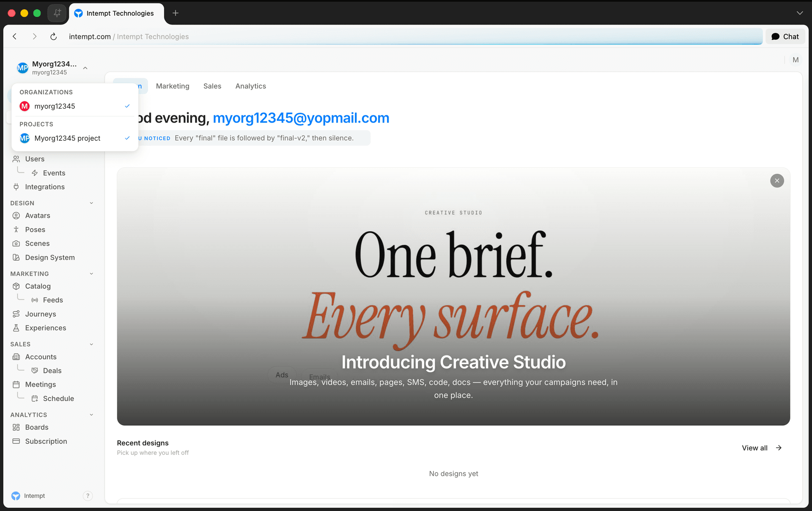Click the 'Integrations' sidebar label
812x511 pixels.
pos(45,187)
